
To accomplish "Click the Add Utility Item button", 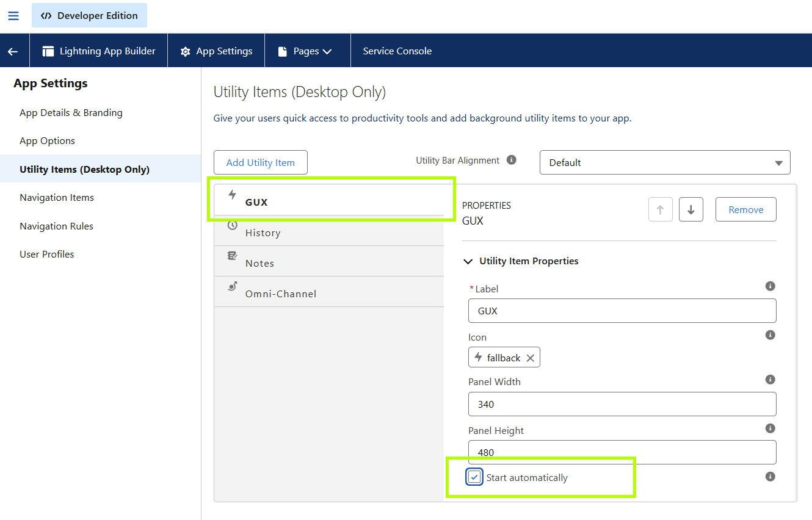I will (261, 163).
